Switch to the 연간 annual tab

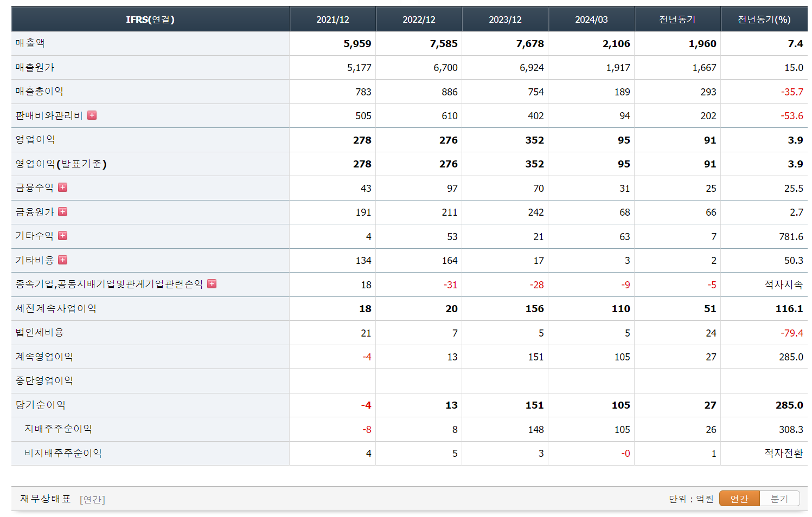pyautogui.click(x=739, y=499)
